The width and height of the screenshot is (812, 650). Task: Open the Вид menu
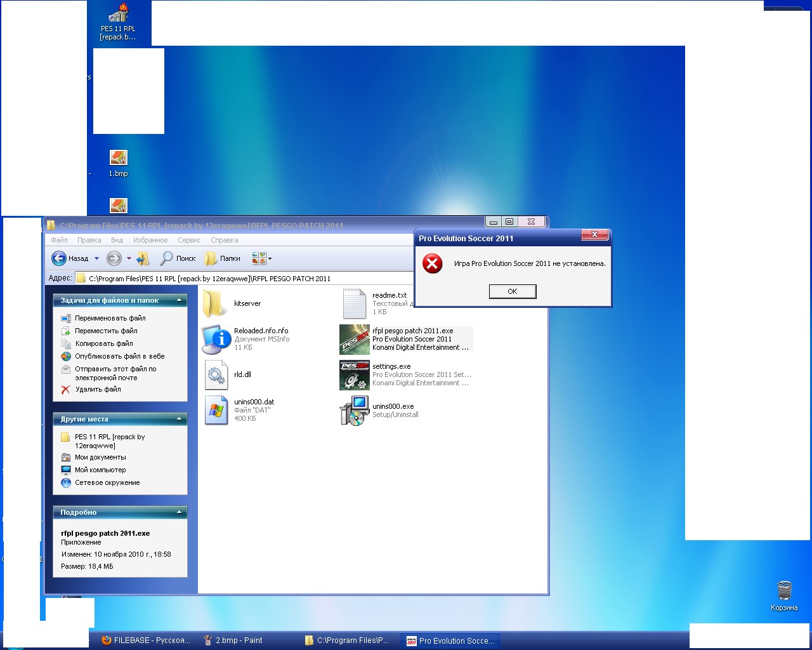click(x=117, y=240)
